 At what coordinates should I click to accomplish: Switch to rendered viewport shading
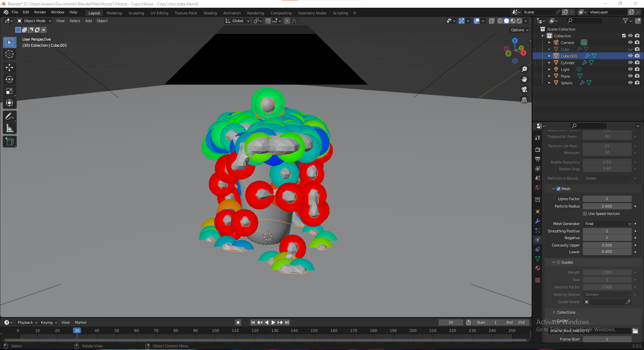(519, 21)
